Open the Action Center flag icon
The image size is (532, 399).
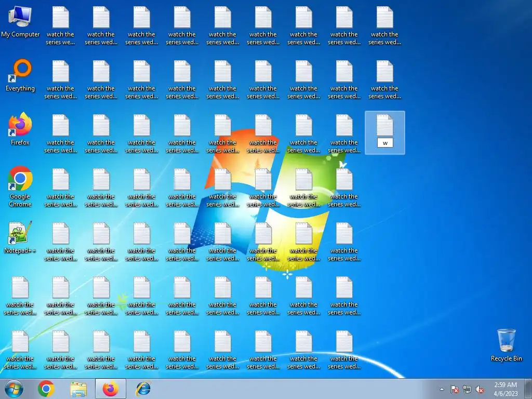pyautogui.click(x=454, y=389)
